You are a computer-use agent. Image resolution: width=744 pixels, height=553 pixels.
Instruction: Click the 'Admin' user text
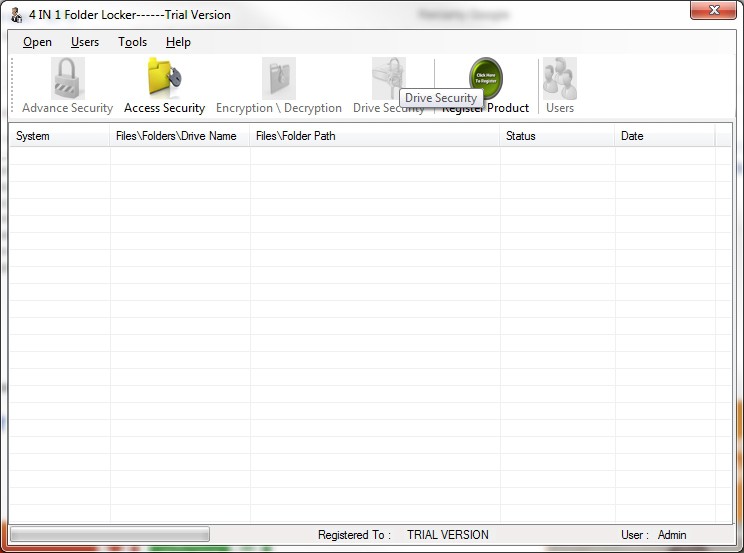(x=672, y=535)
